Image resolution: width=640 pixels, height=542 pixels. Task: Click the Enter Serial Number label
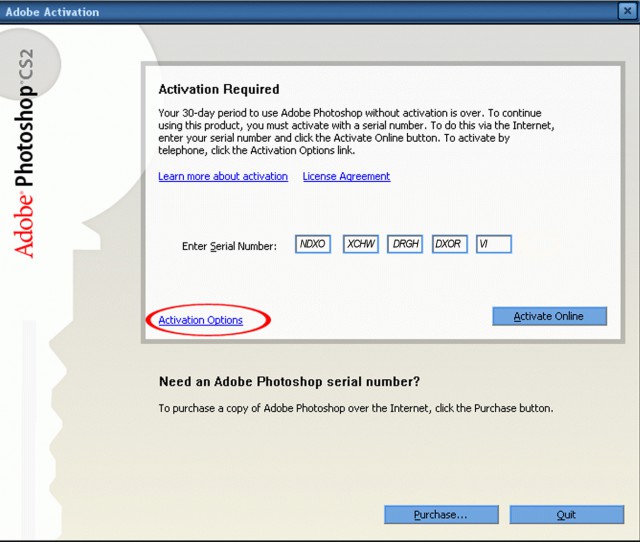pyautogui.click(x=229, y=246)
